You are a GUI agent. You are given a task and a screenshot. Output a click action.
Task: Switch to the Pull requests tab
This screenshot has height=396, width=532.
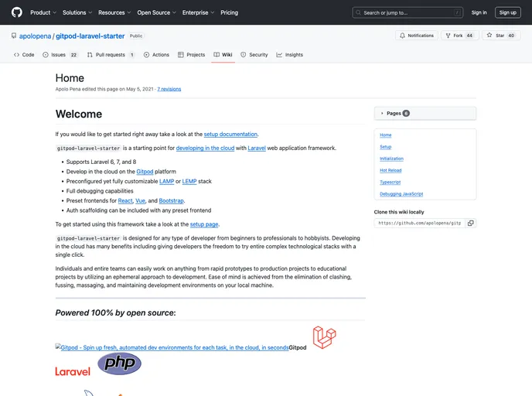(111, 55)
